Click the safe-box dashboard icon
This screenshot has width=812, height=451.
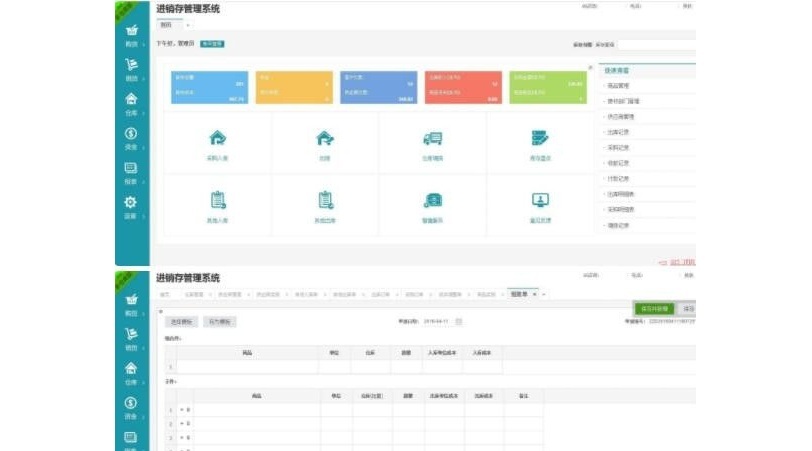(432, 200)
